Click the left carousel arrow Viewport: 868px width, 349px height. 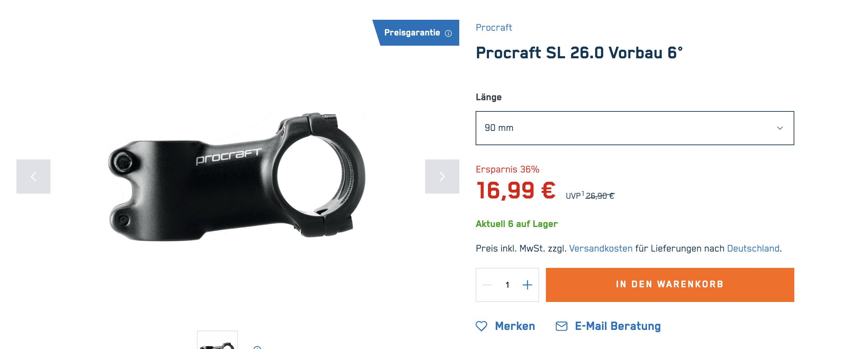pos(33,177)
